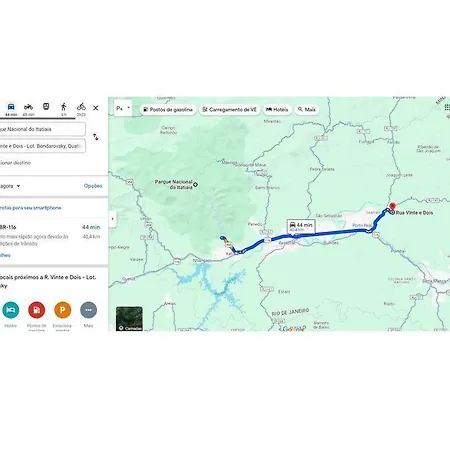Click teal Hotéis nearby icon
Viewport: 450px width, 450px height.
click(x=11, y=310)
